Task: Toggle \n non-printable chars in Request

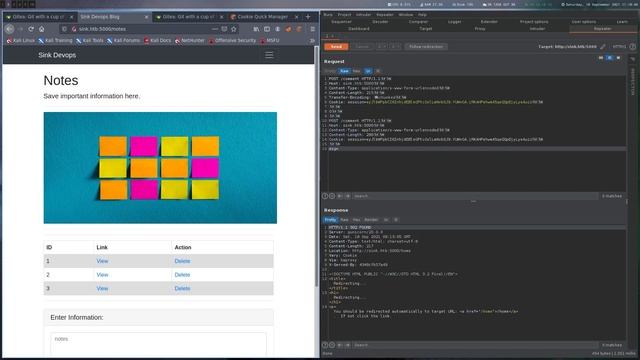Action: coord(368,71)
